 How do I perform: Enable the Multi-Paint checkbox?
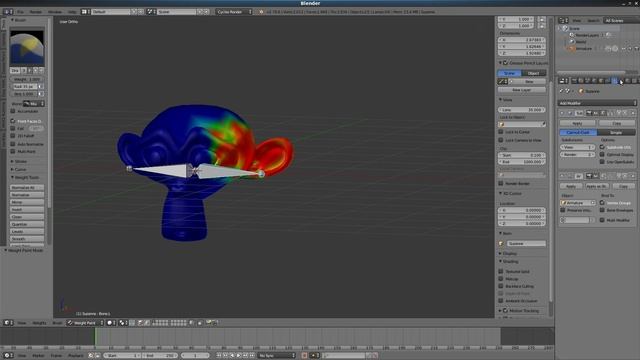[x=13, y=151]
